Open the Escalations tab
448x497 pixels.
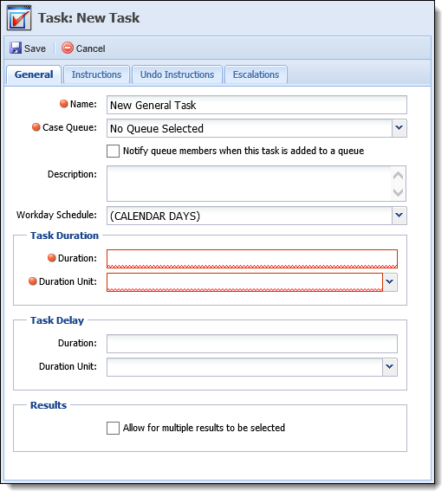coord(256,74)
